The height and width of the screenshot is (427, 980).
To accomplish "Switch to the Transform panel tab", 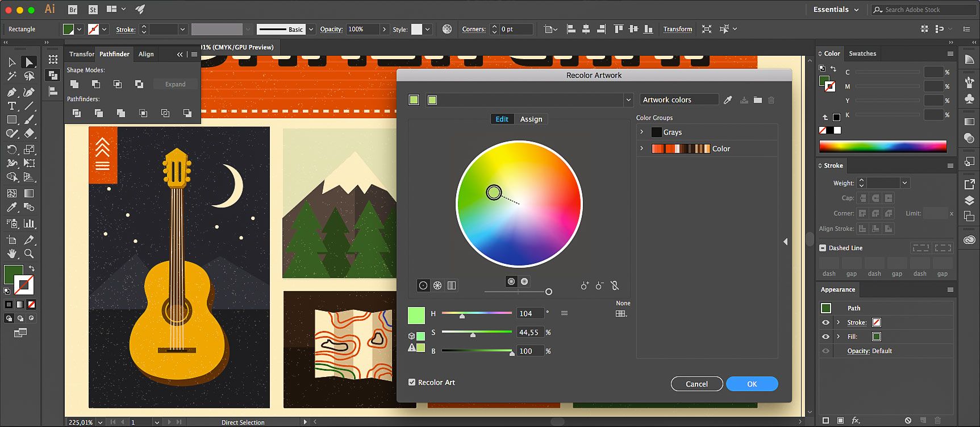I will (x=81, y=54).
